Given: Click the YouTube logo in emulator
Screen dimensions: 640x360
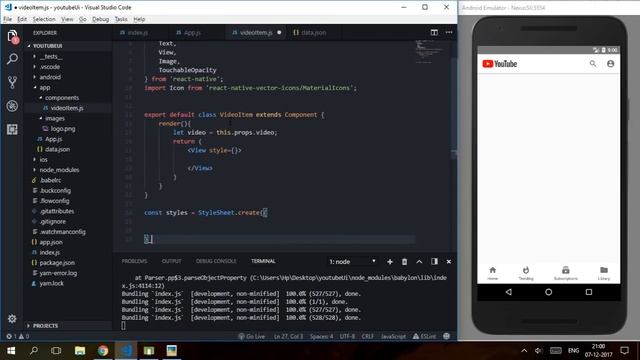Looking at the screenshot, I should [x=500, y=64].
